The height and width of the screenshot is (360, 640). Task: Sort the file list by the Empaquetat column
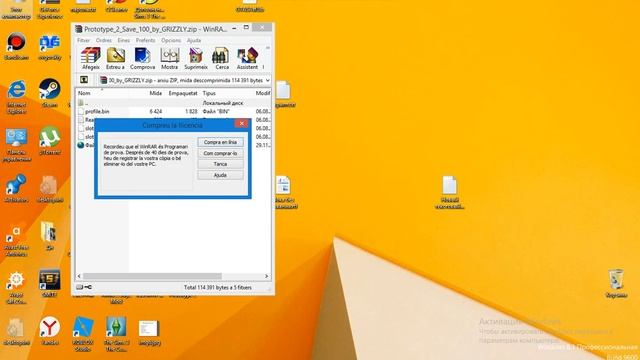(x=182, y=93)
